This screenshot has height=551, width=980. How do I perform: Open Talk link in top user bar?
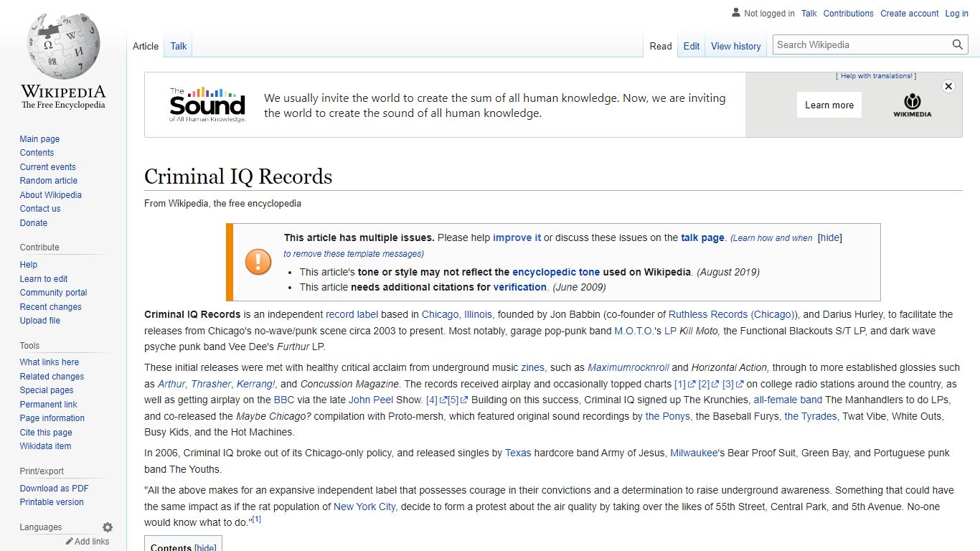click(809, 14)
